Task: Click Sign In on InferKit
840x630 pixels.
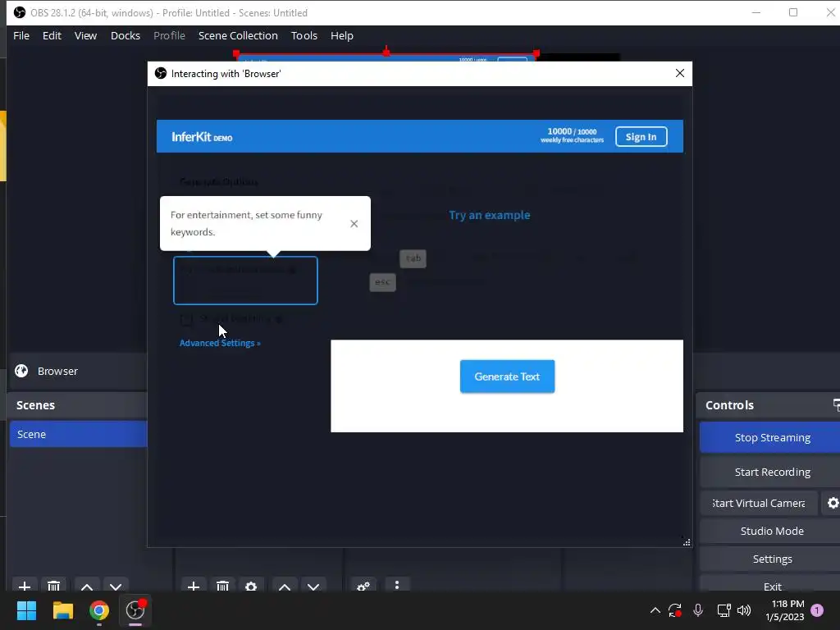Action: 641,137
